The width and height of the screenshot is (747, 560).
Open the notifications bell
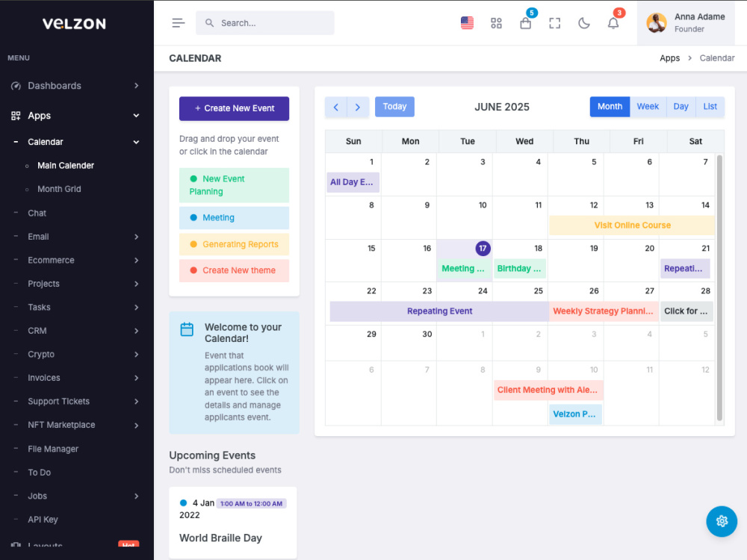613,23
